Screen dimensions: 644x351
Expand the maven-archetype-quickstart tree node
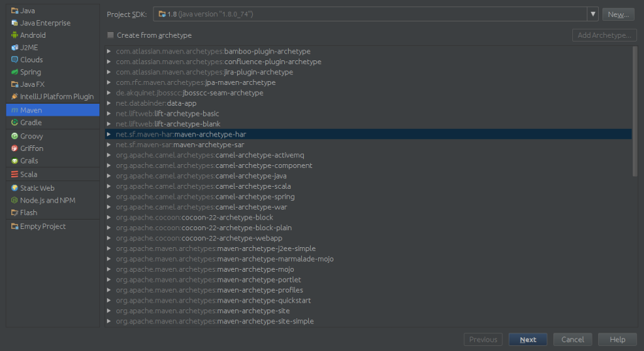tap(109, 301)
